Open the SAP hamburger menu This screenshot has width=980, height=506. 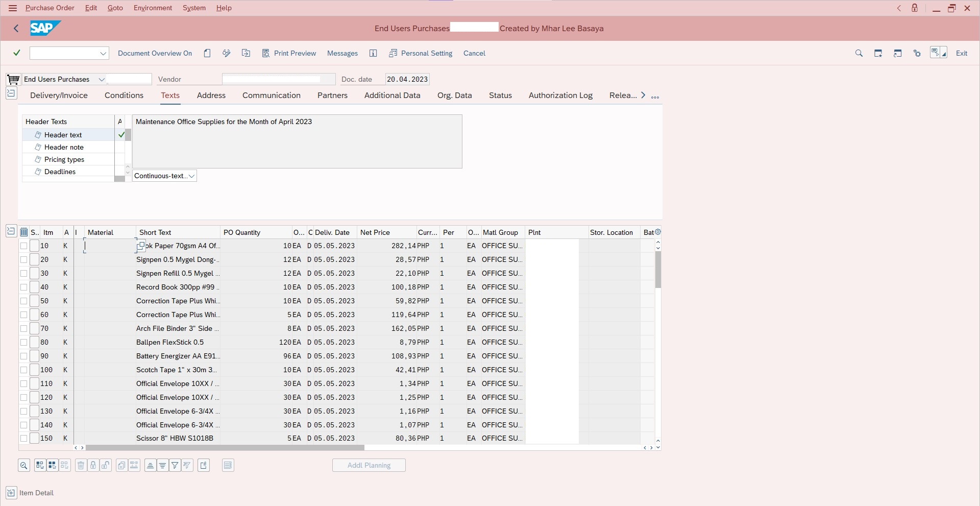pyautogui.click(x=13, y=8)
